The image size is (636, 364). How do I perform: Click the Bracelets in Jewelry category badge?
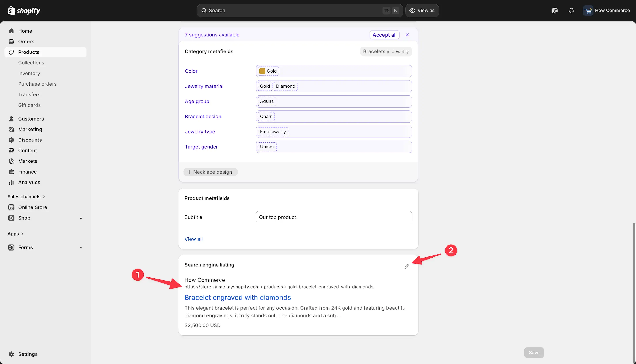coord(386,51)
